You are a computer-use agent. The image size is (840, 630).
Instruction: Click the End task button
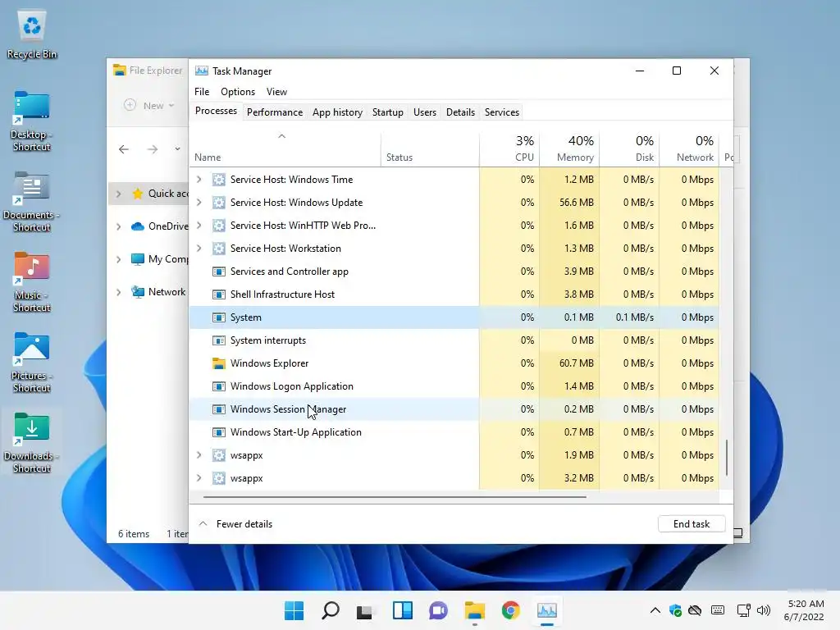pos(692,524)
